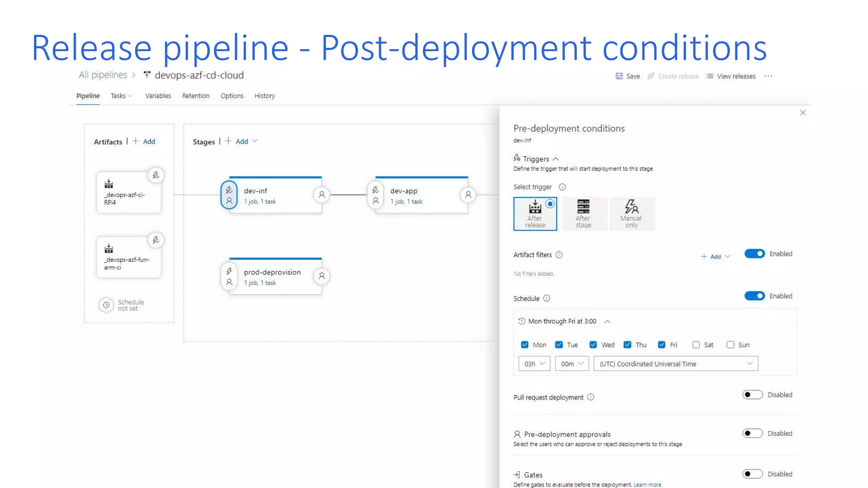This screenshot has height=488, width=868.
Task: Open post-deployment conditions on prod-deprovision stage
Action: coord(322,276)
